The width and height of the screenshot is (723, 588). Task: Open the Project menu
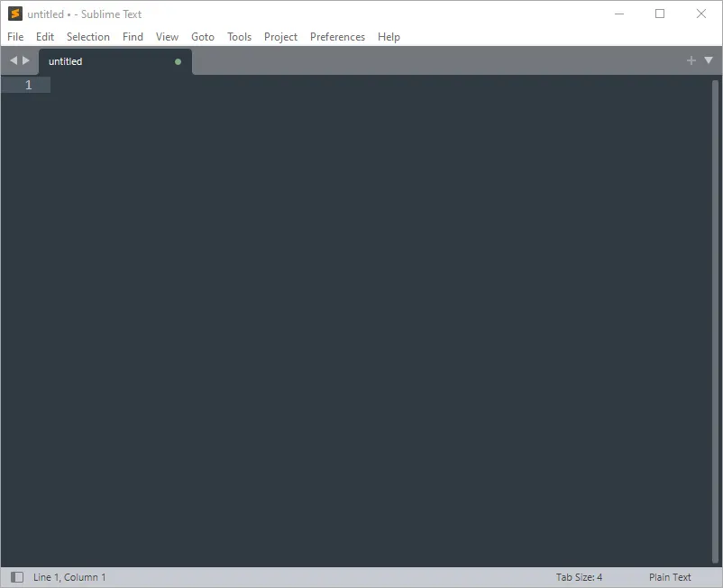280,37
